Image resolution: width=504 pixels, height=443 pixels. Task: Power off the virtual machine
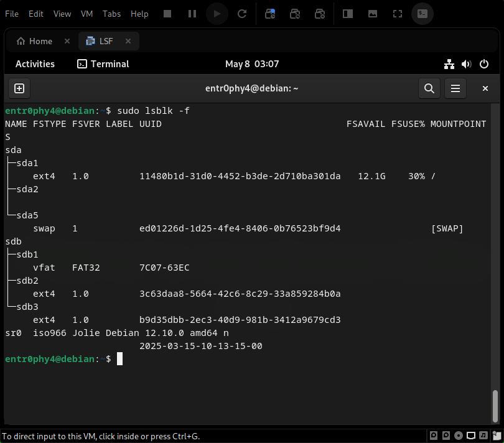[x=167, y=14]
